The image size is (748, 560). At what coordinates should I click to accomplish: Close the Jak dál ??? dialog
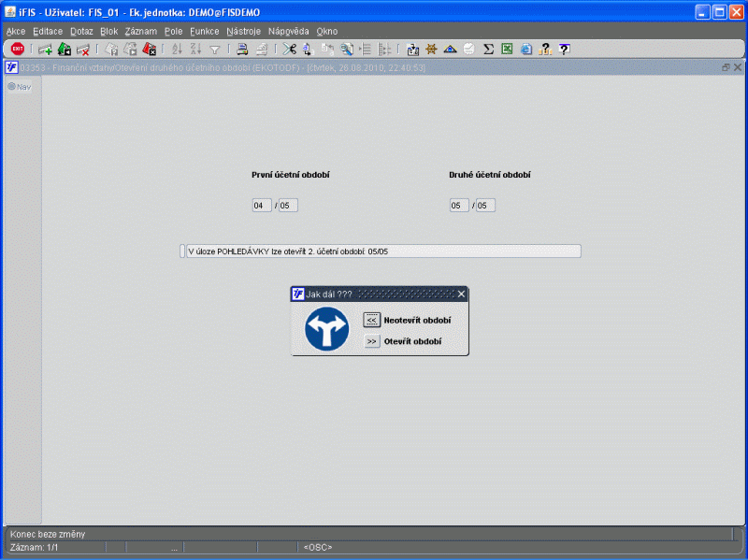click(461, 294)
